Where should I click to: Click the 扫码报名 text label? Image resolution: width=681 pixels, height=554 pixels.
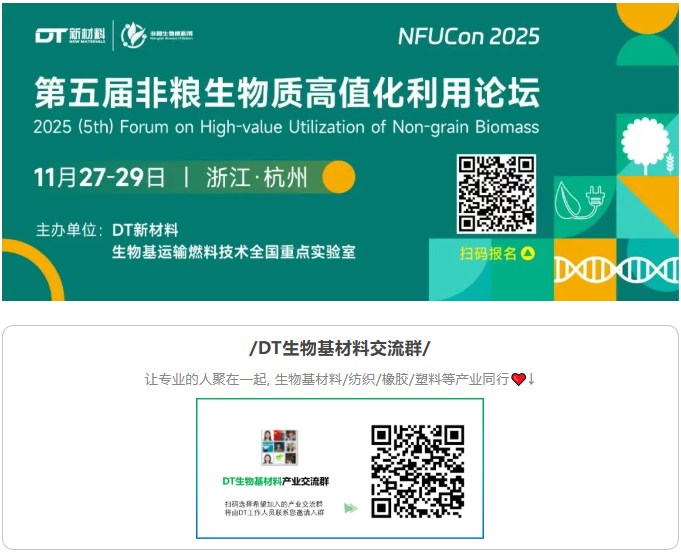[x=488, y=253]
